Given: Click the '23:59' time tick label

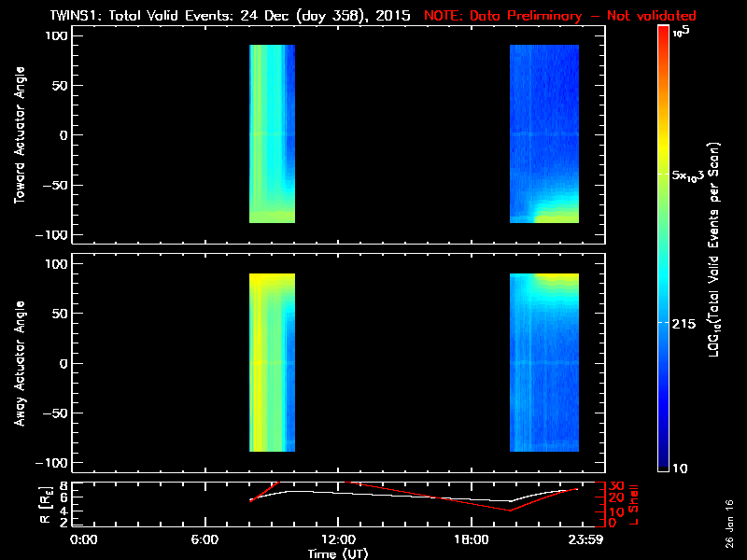Looking at the screenshot, I should tap(588, 539).
